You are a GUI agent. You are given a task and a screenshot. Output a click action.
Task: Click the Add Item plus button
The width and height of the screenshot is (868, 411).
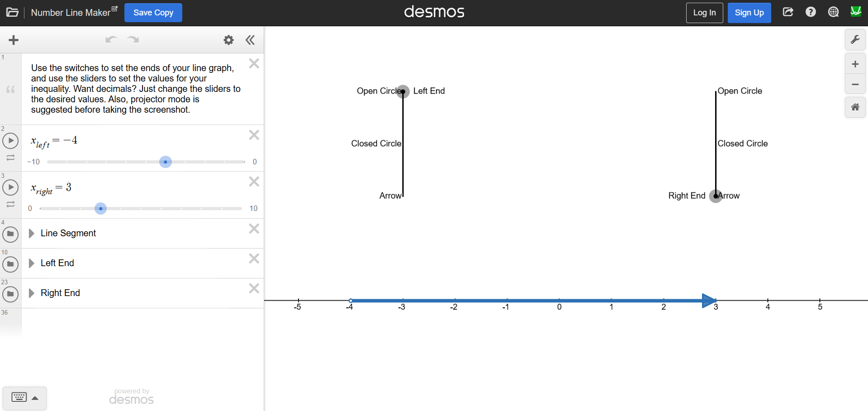tap(14, 40)
